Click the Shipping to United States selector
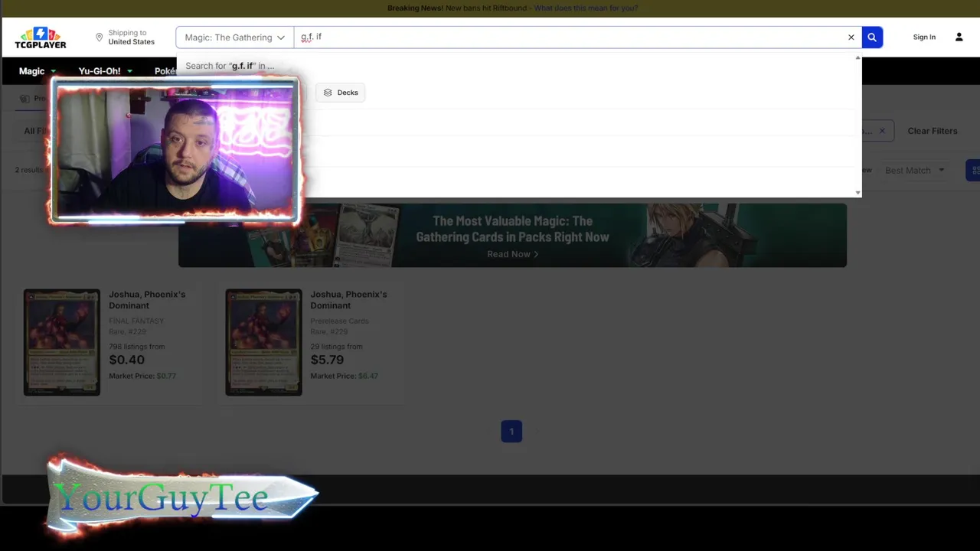The height and width of the screenshot is (551, 980). click(x=125, y=37)
